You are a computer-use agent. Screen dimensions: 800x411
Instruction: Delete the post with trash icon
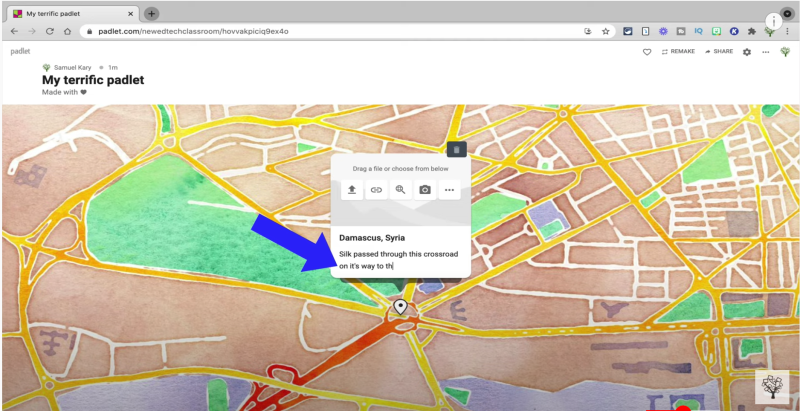point(456,150)
